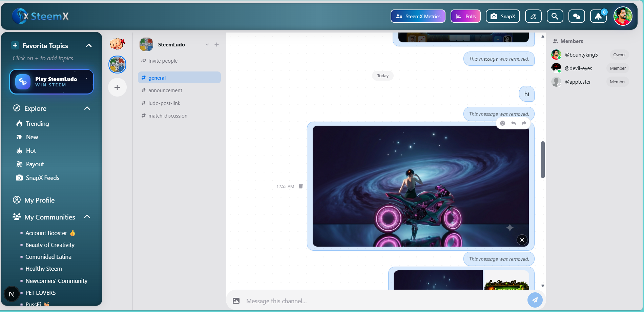Click the Owner role badge
Viewport: 644px width, 312px height.
tap(619, 55)
